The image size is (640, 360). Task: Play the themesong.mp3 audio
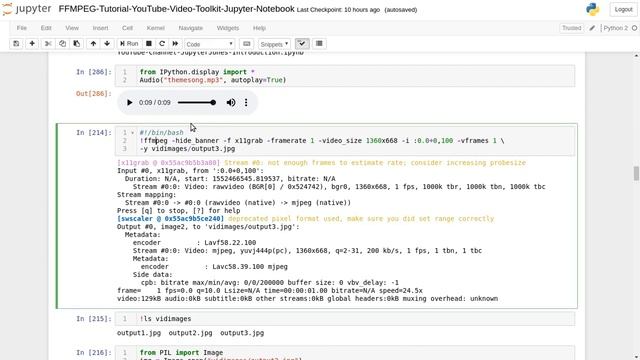point(129,102)
